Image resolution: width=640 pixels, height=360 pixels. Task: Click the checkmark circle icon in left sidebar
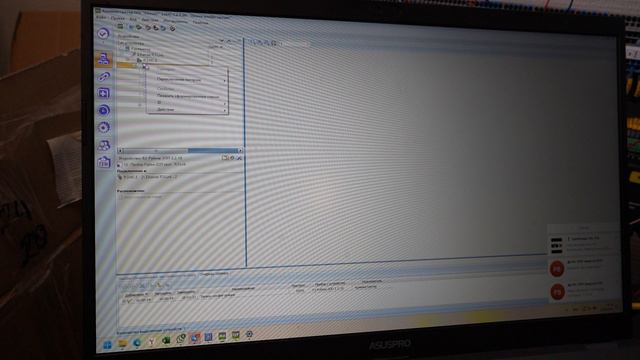[x=103, y=33]
